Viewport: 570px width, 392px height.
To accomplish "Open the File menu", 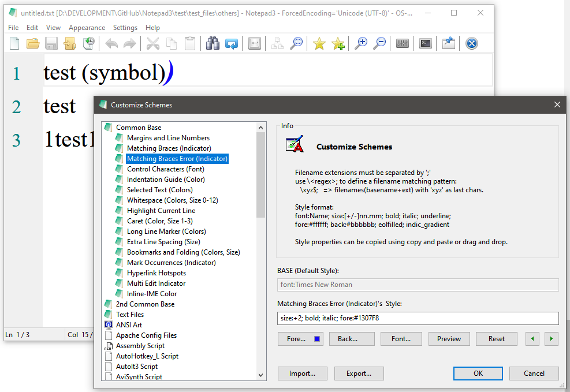I will tap(13, 28).
